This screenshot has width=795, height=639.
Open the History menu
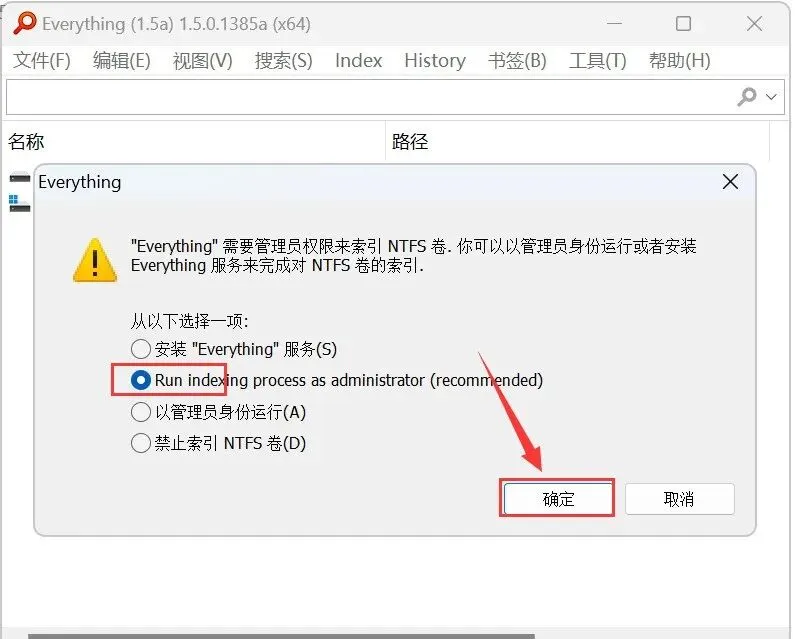(435, 60)
